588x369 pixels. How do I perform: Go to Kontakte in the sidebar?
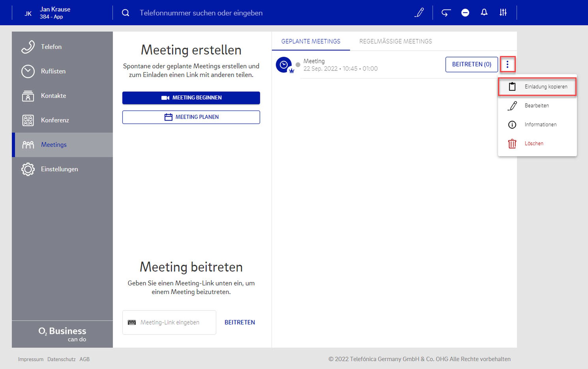[53, 96]
